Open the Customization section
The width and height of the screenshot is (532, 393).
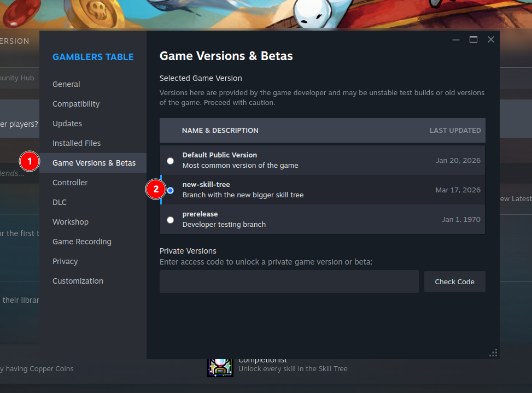tap(78, 281)
